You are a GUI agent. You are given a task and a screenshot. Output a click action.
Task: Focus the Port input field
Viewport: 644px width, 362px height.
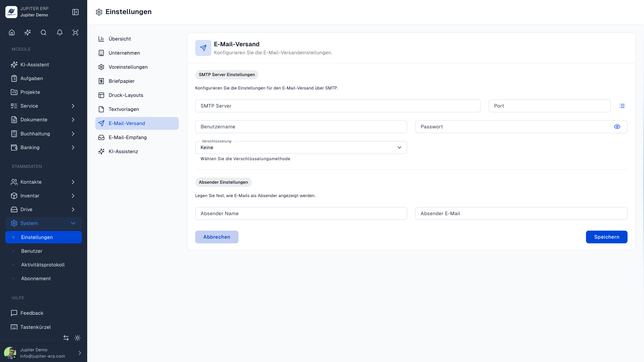[549, 106]
